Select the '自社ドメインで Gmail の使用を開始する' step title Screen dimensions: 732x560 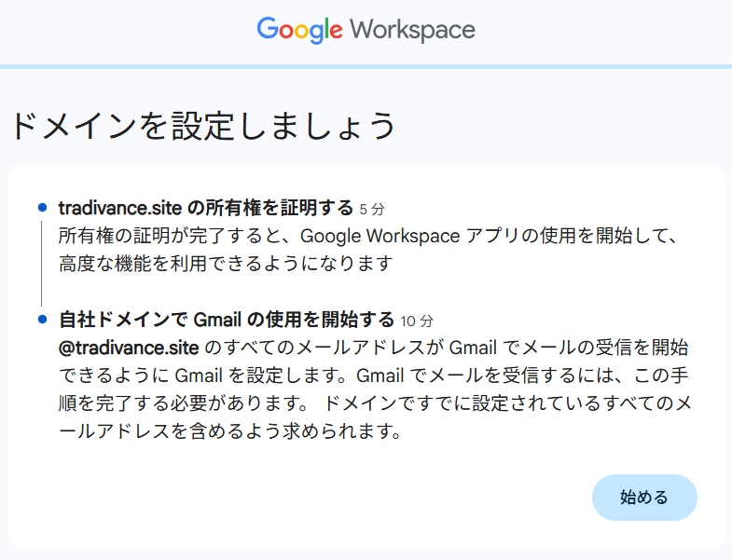tap(227, 321)
